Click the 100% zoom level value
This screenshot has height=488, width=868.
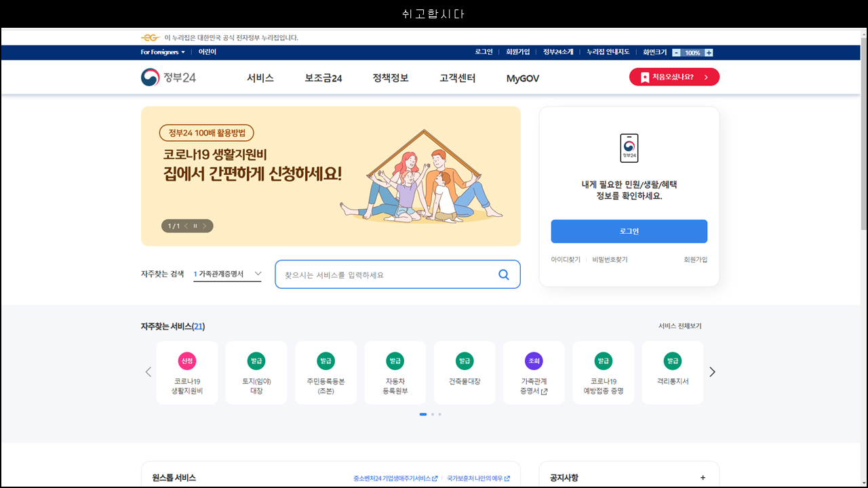692,52
